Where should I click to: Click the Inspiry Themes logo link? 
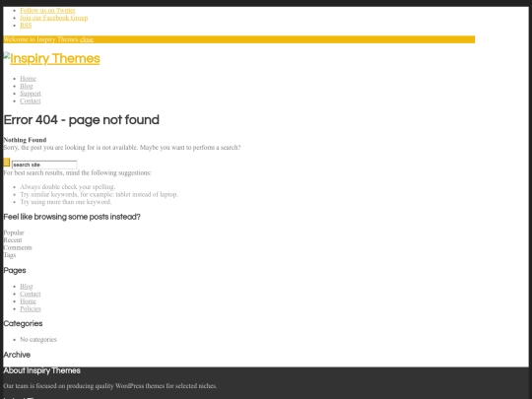click(51, 59)
